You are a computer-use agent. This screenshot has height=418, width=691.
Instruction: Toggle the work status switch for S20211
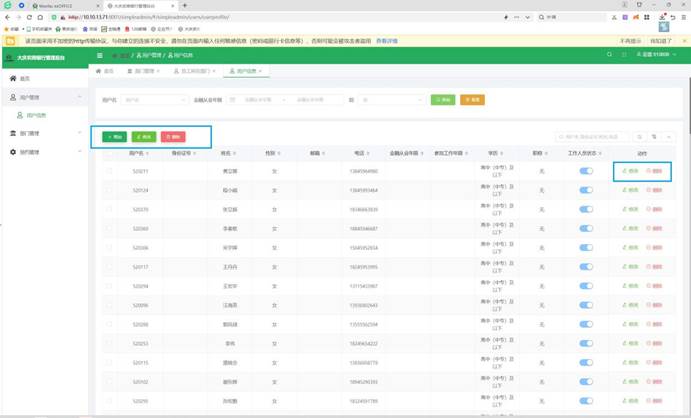click(x=587, y=171)
